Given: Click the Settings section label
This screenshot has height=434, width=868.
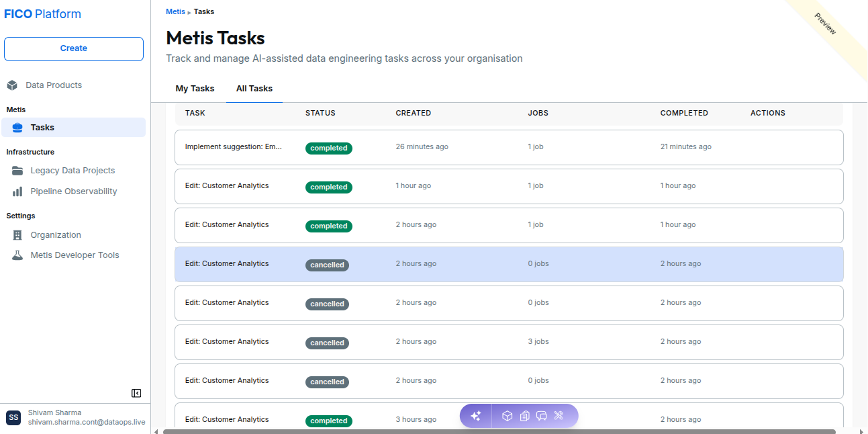Looking at the screenshot, I should coord(21,216).
